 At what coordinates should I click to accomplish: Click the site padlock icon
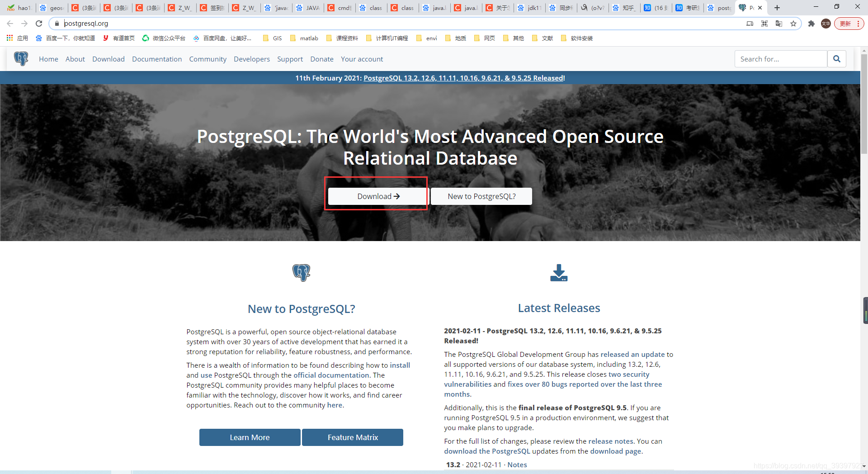coord(57,24)
